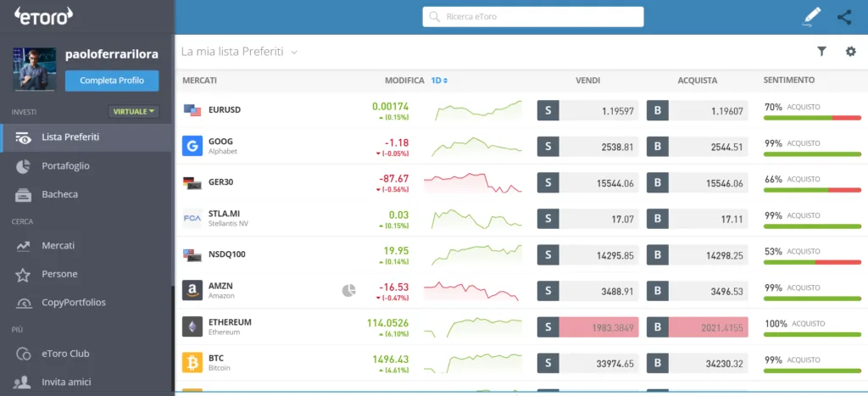Click the Ethereum logo icon

pyautogui.click(x=192, y=326)
